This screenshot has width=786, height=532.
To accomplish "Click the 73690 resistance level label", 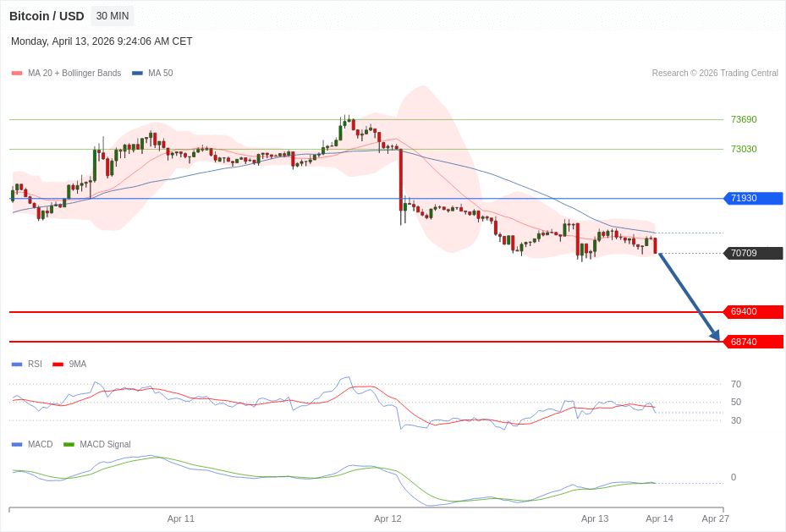I will click(x=744, y=120).
